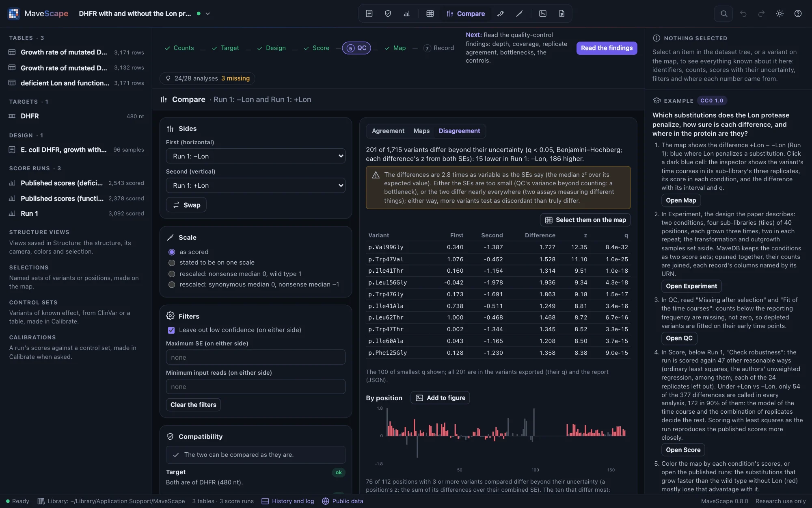
Task: Toggle 'Leave out low confidence' checkbox
Action: (171, 330)
